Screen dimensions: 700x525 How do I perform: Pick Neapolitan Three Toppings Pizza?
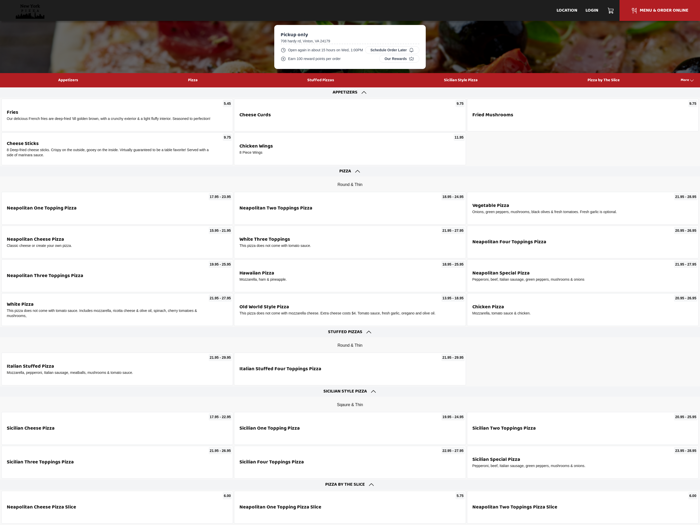117,276
